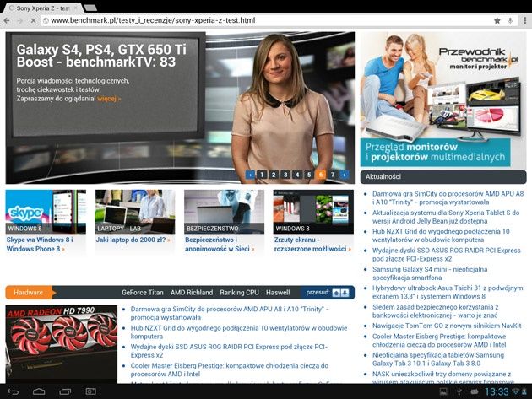Open Aktualności 'Hub NZXT Grid' news link
This screenshot has height=399, width=532.
441,235
